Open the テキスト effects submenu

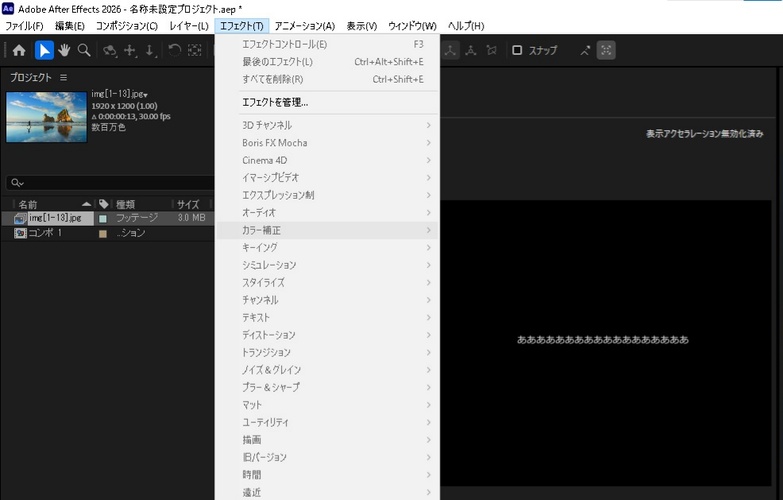pos(327,318)
